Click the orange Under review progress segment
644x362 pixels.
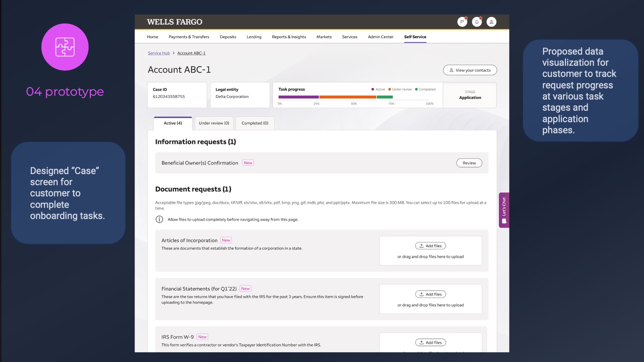(x=347, y=97)
